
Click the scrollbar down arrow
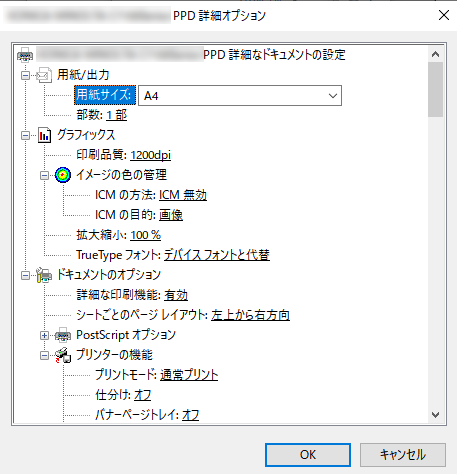[x=435, y=415]
